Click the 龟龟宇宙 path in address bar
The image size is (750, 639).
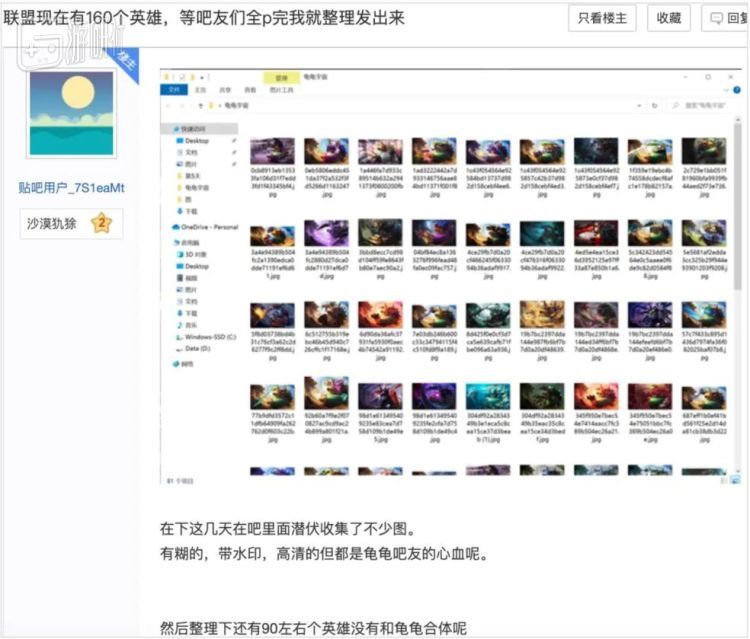click(x=236, y=105)
